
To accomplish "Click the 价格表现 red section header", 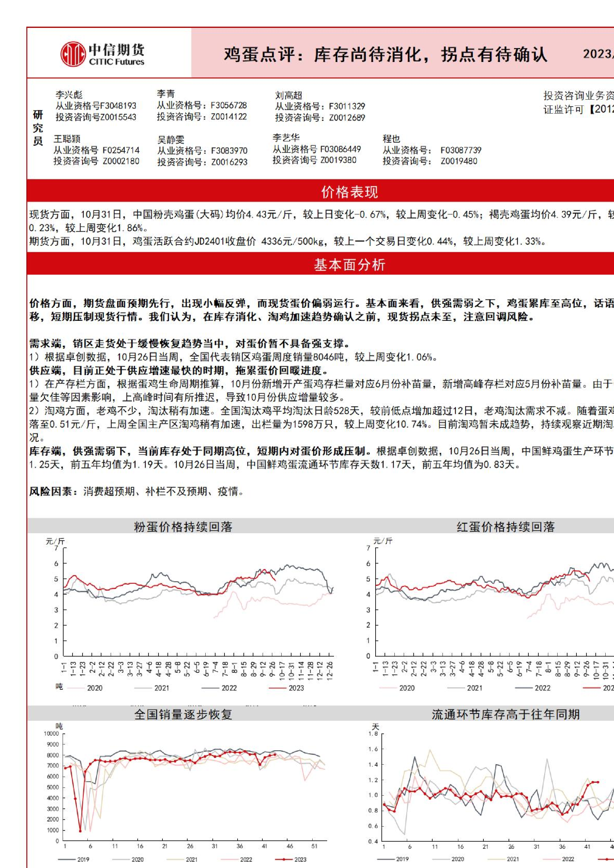I will [x=349, y=192].
